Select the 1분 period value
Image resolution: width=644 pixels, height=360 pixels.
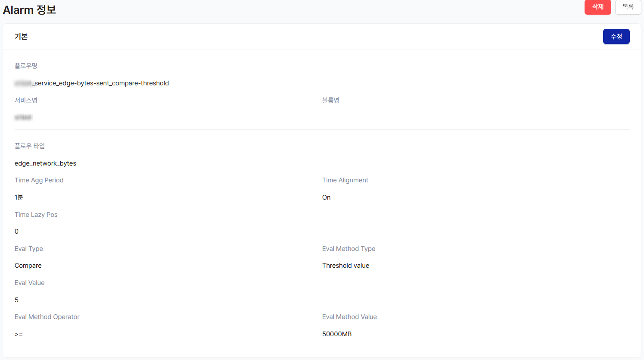point(19,197)
